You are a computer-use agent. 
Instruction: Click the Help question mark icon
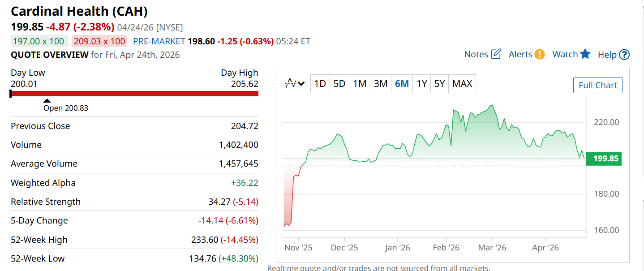tap(624, 55)
